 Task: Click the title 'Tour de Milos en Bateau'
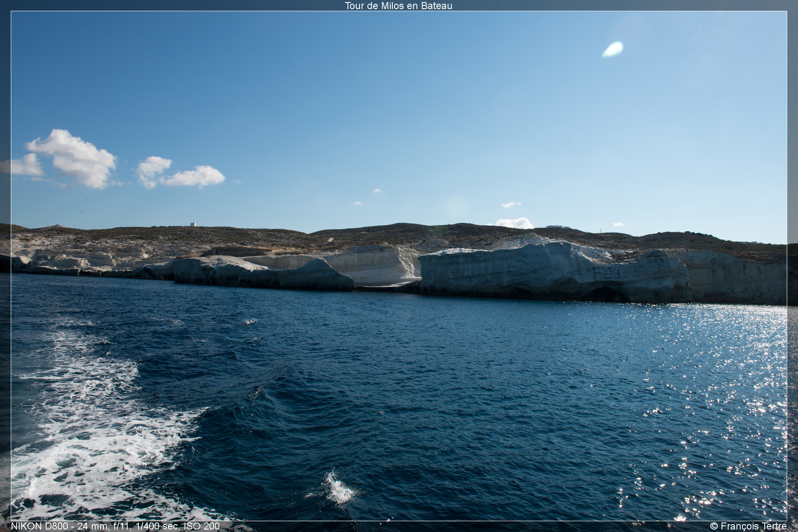[x=398, y=5]
